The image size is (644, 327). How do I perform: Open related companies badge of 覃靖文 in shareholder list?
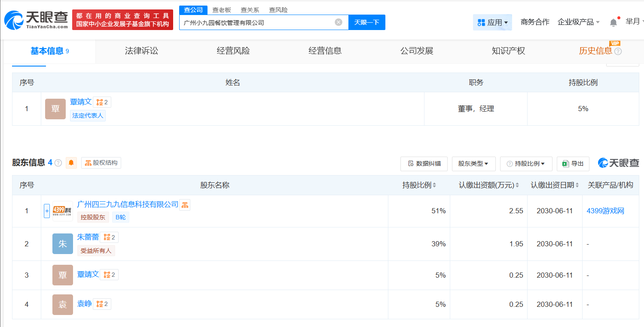click(109, 275)
